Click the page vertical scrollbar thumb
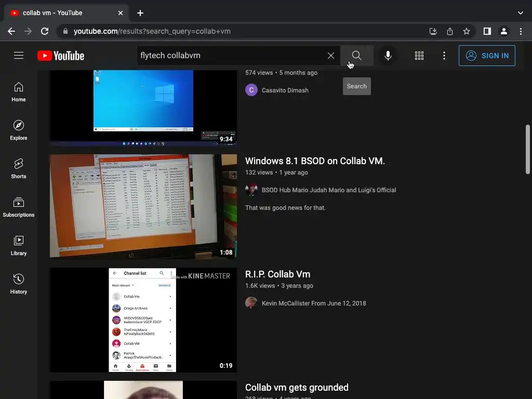The image size is (532, 399). click(528, 149)
